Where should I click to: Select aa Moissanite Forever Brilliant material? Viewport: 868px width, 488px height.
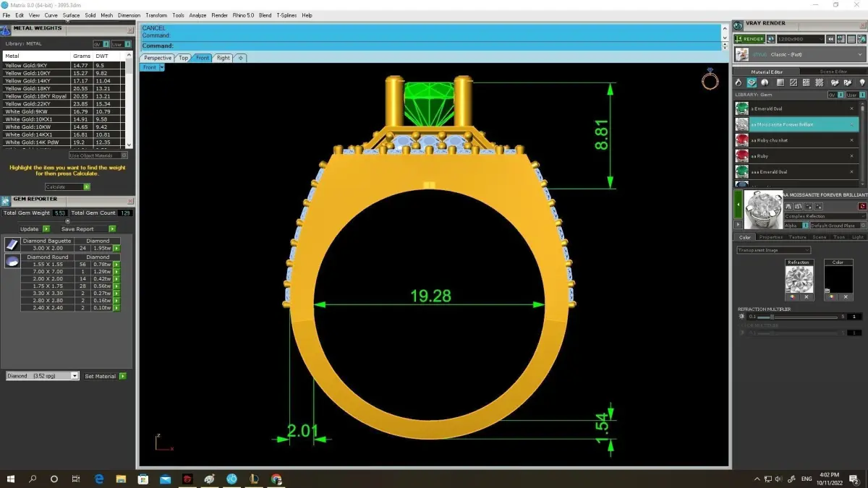click(796, 124)
